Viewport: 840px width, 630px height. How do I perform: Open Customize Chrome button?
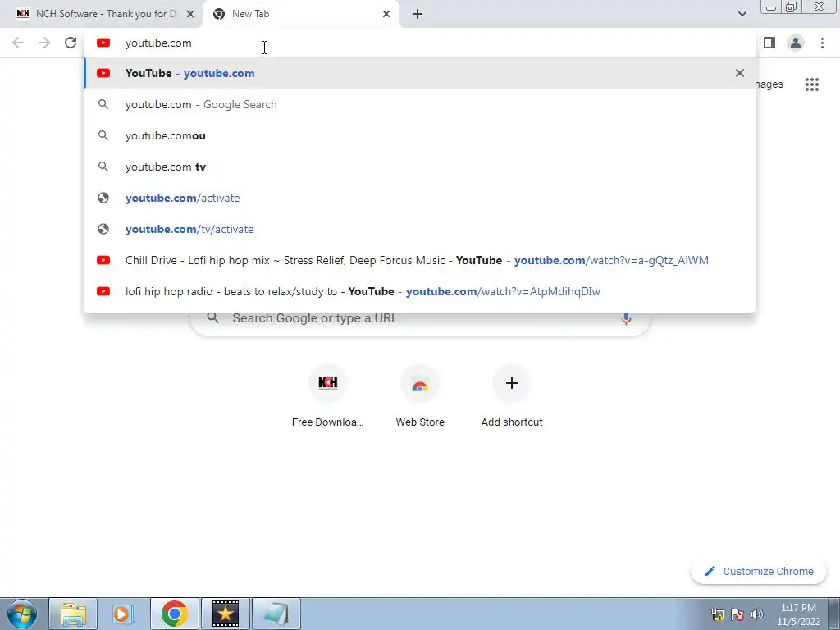coord(759,571)
